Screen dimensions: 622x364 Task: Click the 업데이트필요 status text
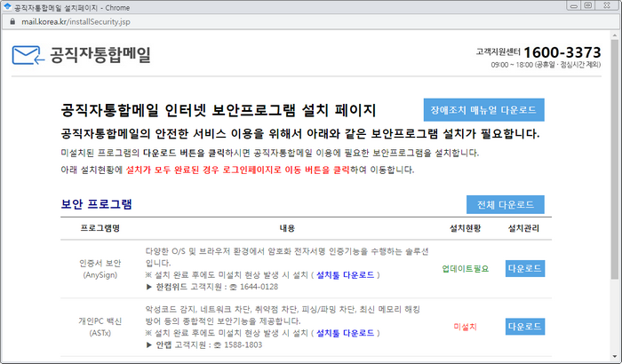[x=466, y=269]
